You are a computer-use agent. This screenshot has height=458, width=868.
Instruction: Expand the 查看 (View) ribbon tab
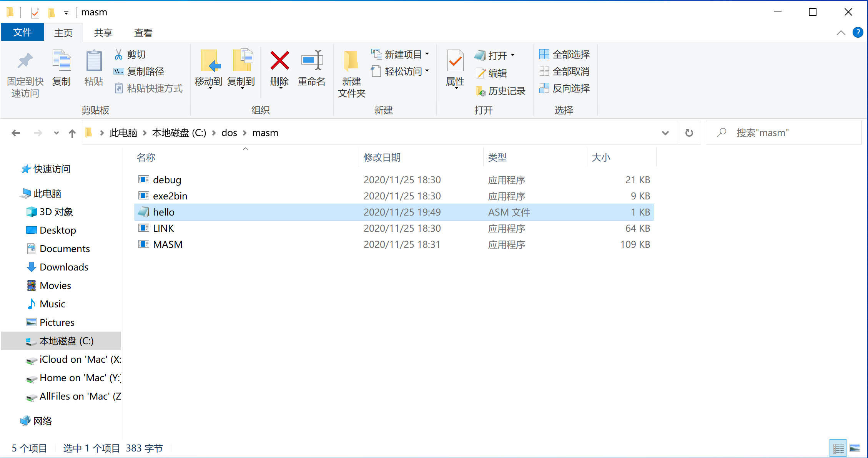(143, 33)
